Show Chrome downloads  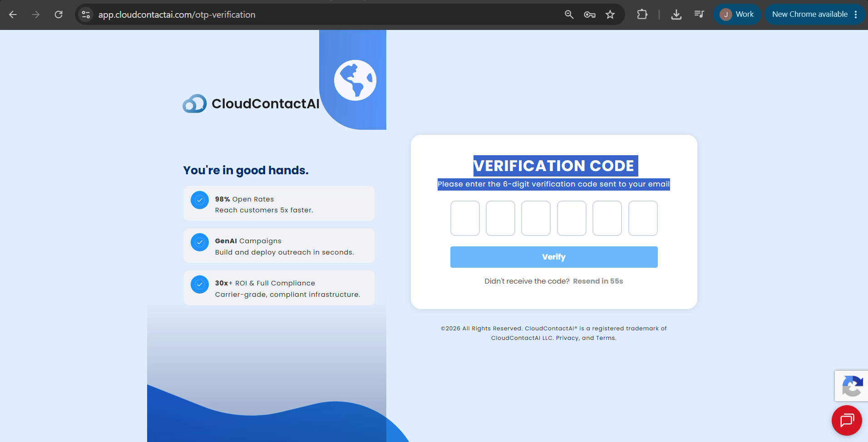click(x=676, y=15)
